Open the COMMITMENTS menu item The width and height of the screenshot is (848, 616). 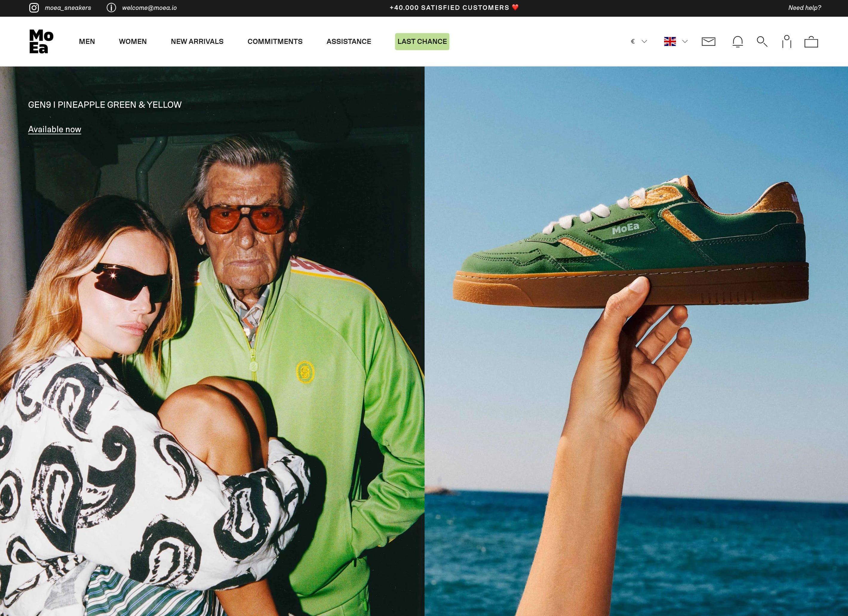tap(275, 41)
